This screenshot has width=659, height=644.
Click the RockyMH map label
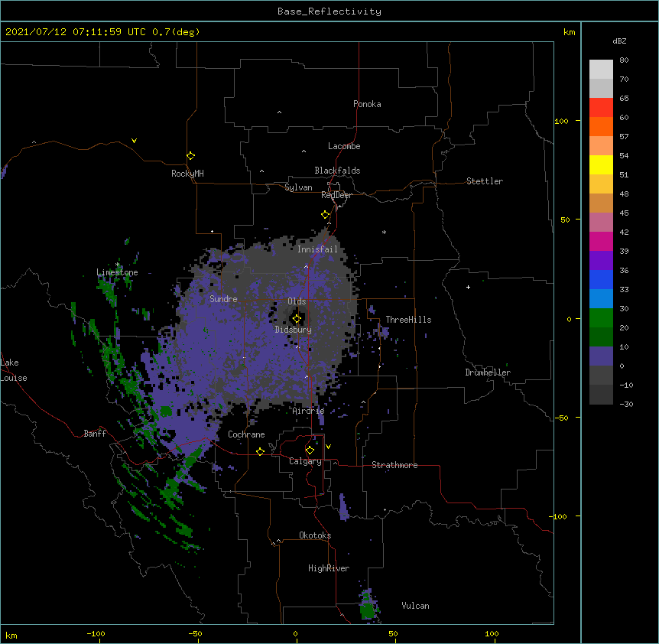(187, 174)
